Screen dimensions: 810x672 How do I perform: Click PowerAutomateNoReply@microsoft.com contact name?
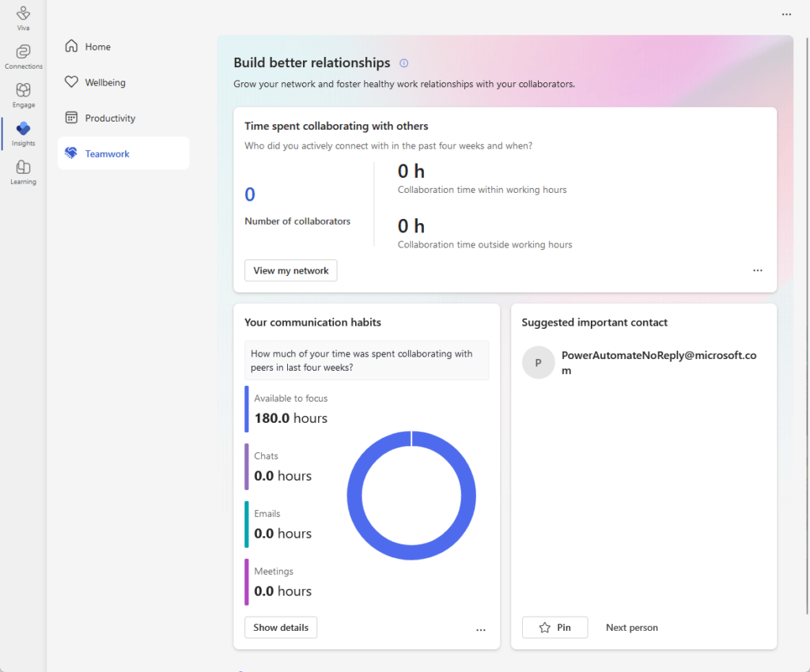[x=659, y=362]
